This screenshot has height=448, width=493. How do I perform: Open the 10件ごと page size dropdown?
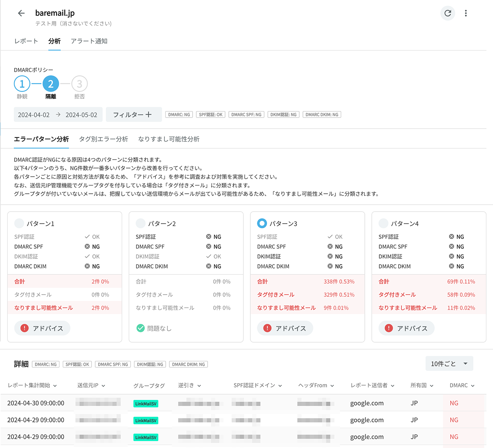click(x=449, y=364)
